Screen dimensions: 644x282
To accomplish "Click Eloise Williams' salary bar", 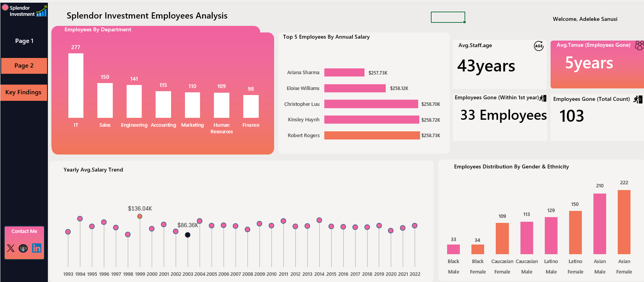I will coord(355,88).
